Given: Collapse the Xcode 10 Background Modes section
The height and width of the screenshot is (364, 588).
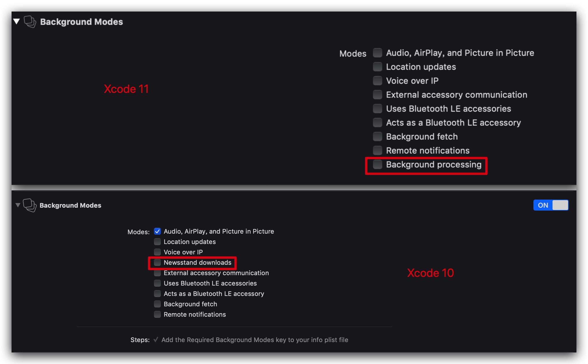Looking at the screenshot, I should click(18, 205).
